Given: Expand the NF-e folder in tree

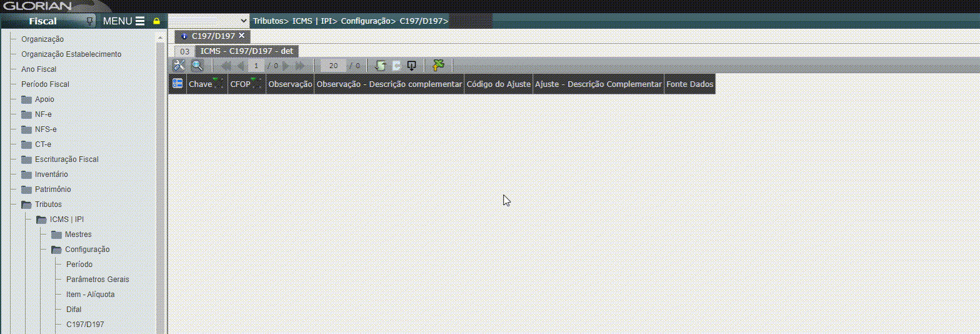Looking at the screenshot, I should (x=26, y=114).
